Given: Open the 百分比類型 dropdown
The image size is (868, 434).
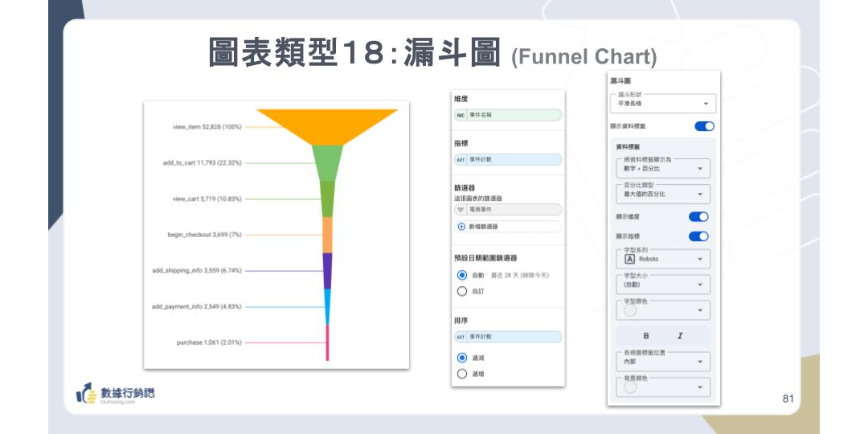Looking at the screenshot, I should coord(662,194).
